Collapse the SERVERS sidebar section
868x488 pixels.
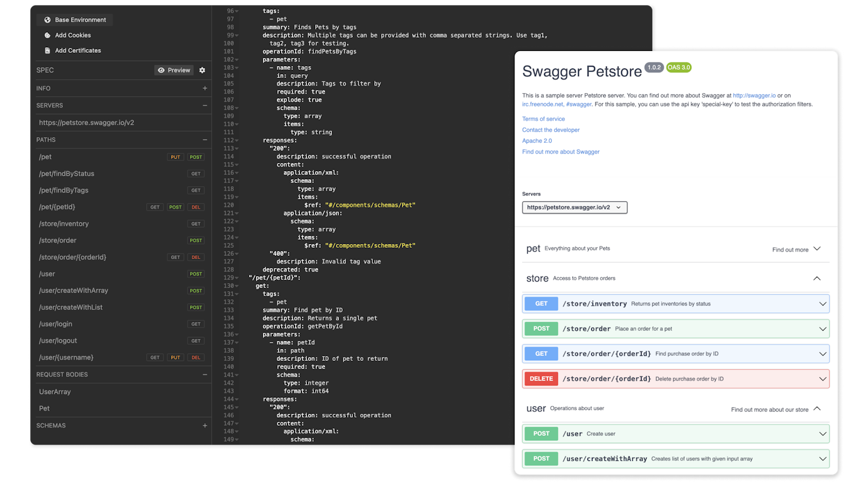pyautogui.click(x=205, y=106)
